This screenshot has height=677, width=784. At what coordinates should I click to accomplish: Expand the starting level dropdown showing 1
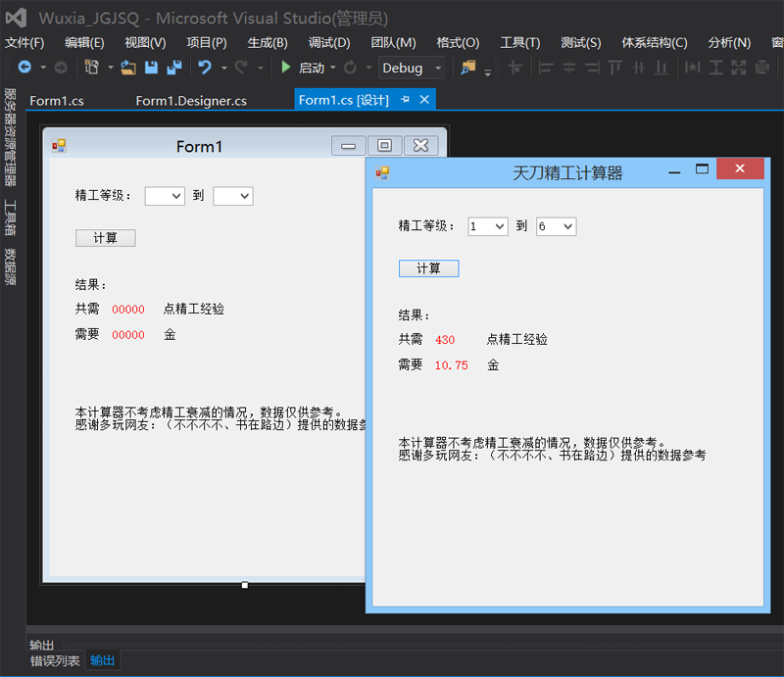488,226
